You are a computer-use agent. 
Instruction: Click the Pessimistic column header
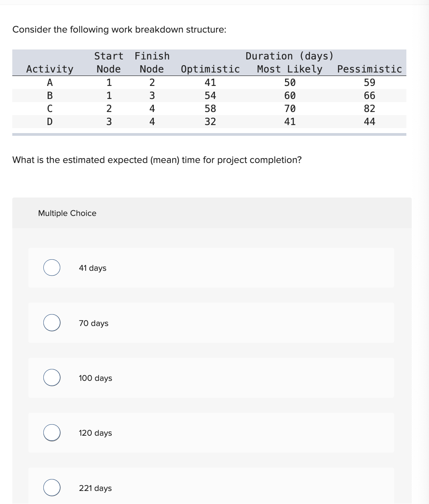[x=370, y=69]
